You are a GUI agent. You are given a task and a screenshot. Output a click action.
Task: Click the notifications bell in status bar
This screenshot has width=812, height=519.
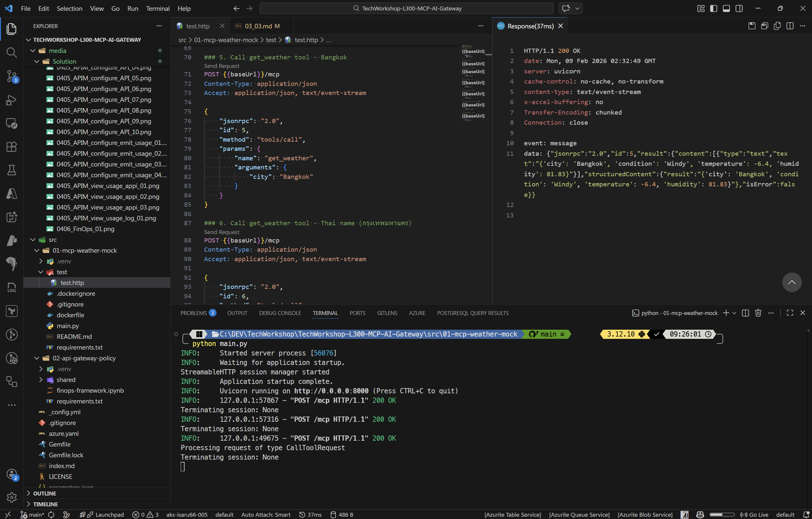(x=806, y=515)
